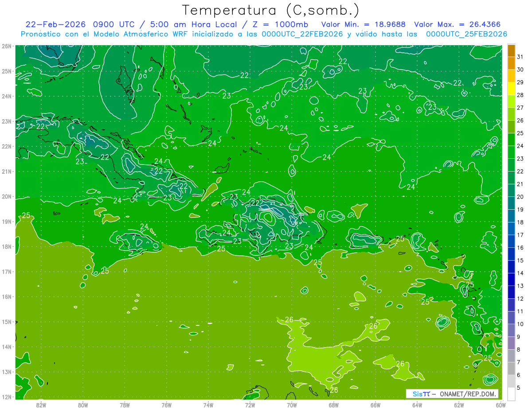Click the "22N" latitude axis label
This screenshot has width=532, height=411.
click(7, 146)
